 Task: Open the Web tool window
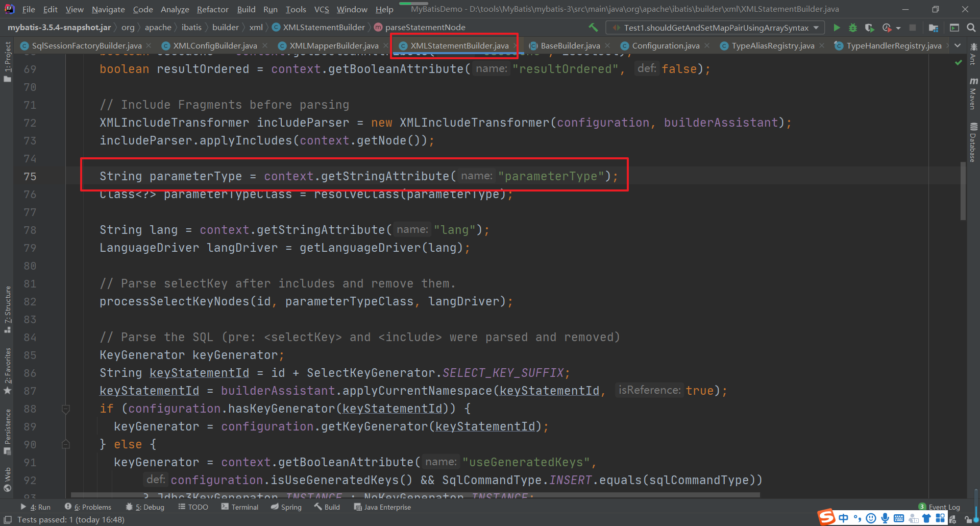click(x=7, y=480)
